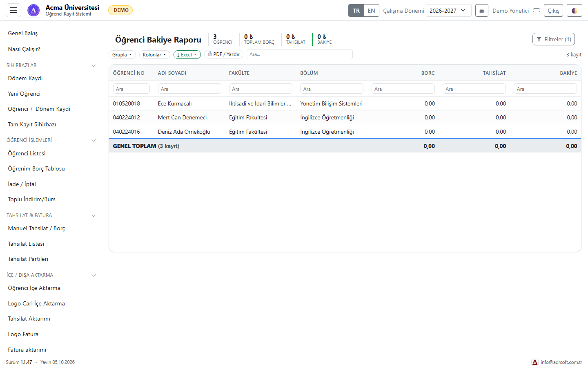Open the Grupla dropdown
The height and width of the screenshot is (368, 588).
[x=122, y=54]
